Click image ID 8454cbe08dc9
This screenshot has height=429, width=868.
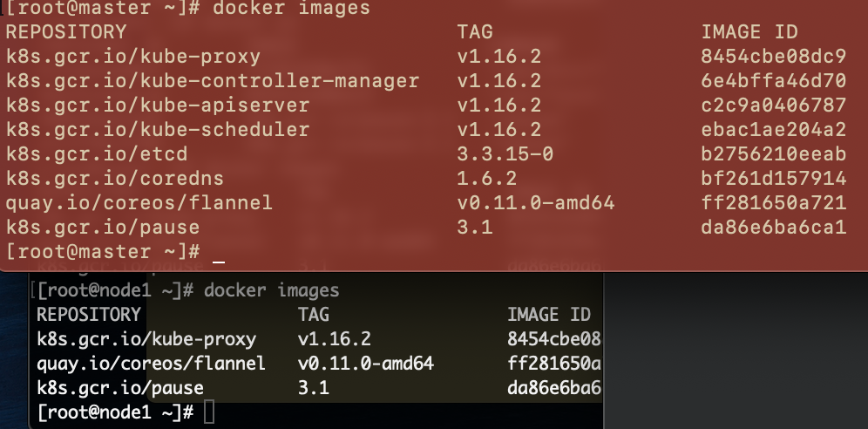pos(773,57)
